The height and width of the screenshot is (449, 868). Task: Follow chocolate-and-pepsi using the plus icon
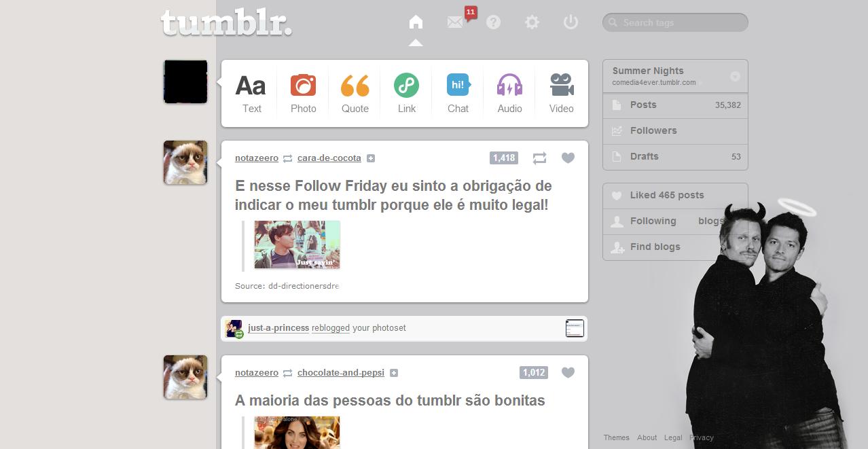coord(394,373)
